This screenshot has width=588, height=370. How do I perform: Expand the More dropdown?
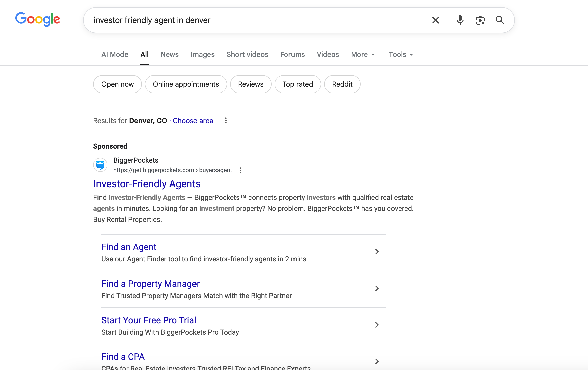pos(363,54)
